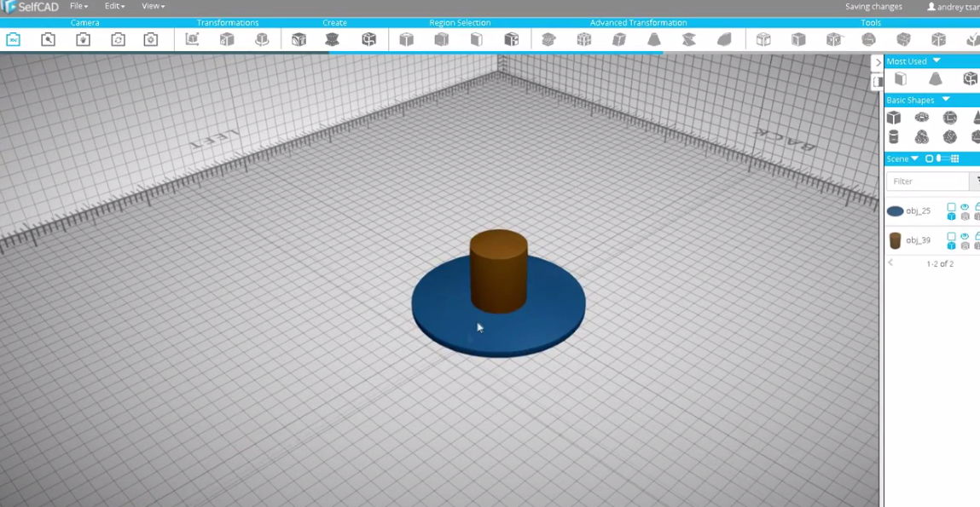Collapse the Most Used section
The height and width of the screenshot is (507, 980).
pos(937,60)
